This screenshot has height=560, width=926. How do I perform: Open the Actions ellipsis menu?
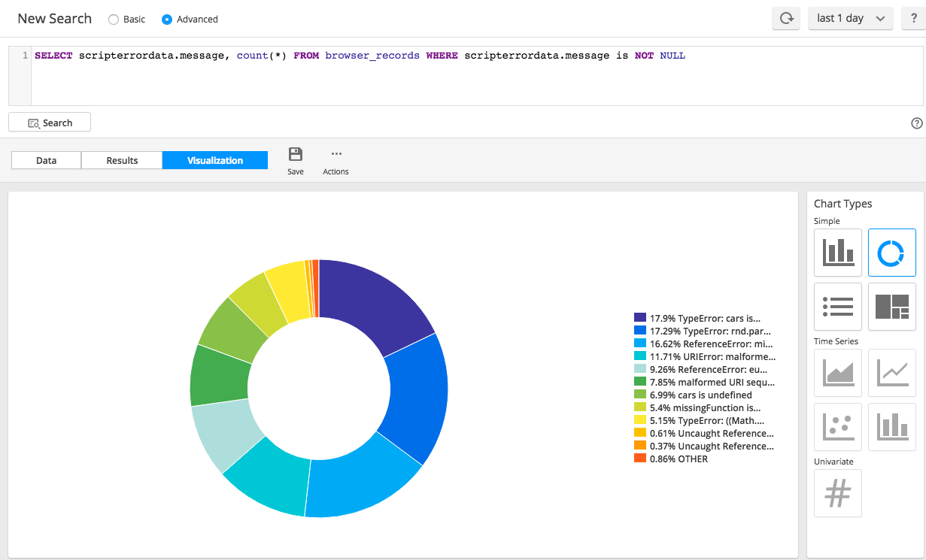tap(336, 154)
